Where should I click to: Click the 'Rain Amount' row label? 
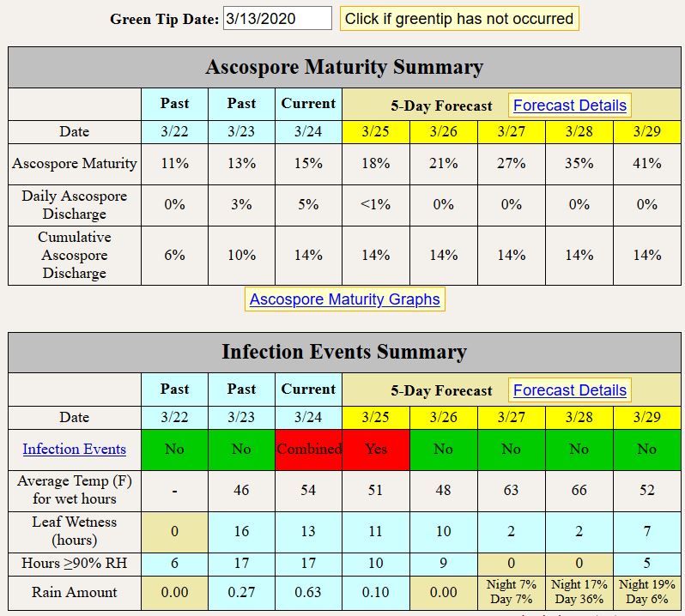click(x=75, y=593)
